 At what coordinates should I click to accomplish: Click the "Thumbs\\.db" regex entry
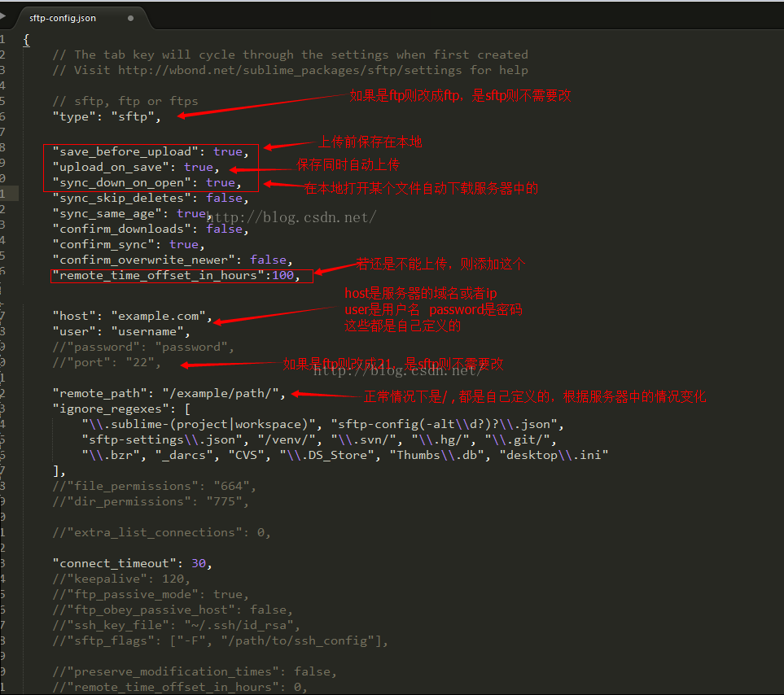pos(436,455)
